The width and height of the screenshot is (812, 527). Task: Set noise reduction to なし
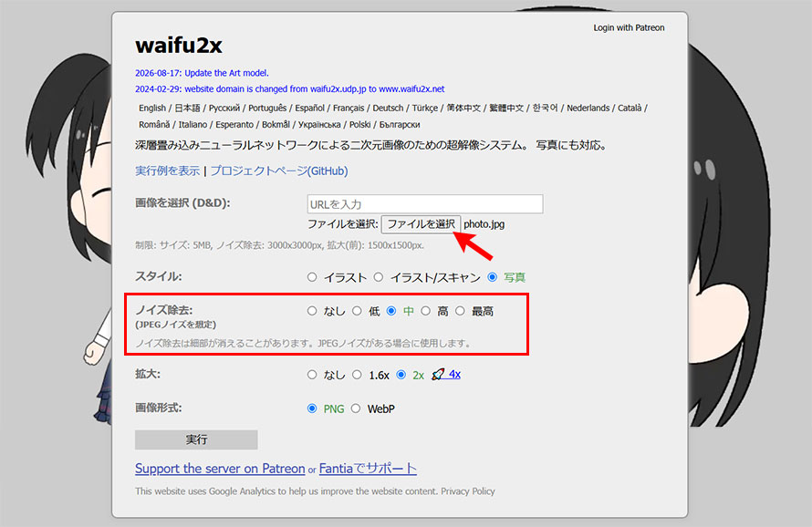[312, 311]
